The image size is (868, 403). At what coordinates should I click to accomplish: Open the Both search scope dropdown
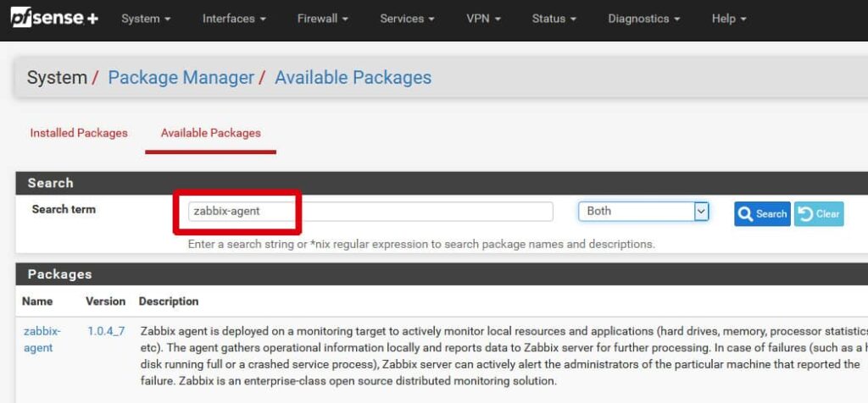[x=643, y=212]
